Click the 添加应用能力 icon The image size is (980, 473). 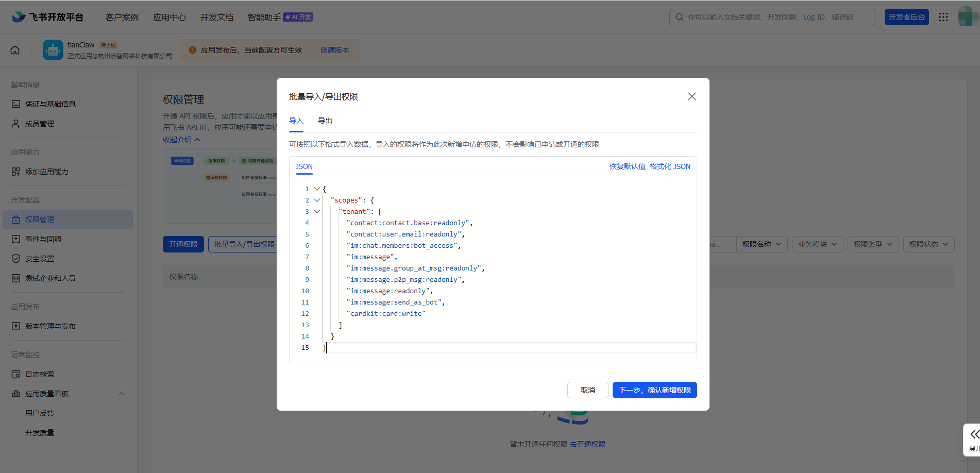[x=16, y=172]
